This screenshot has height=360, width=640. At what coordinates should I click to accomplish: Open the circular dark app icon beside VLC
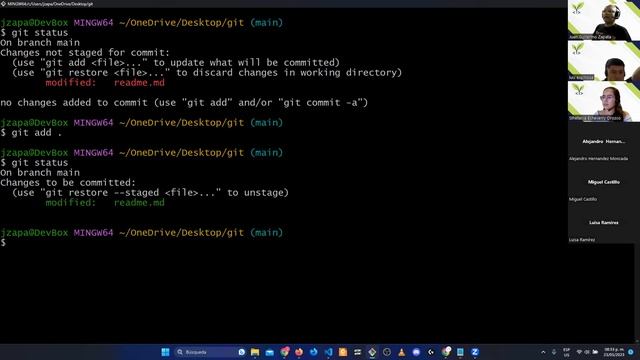click(x=387, y=352)
